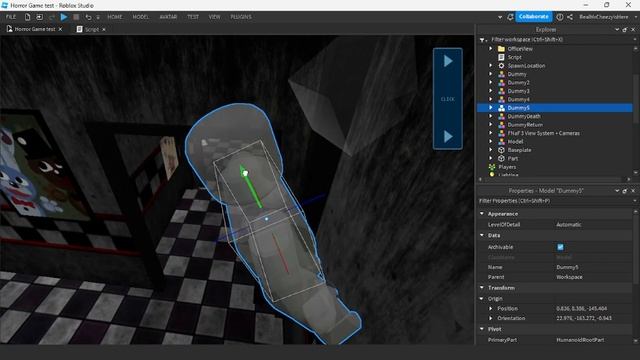Click the Filter workspace search field
640x360 pixels.
coord(559,40)
